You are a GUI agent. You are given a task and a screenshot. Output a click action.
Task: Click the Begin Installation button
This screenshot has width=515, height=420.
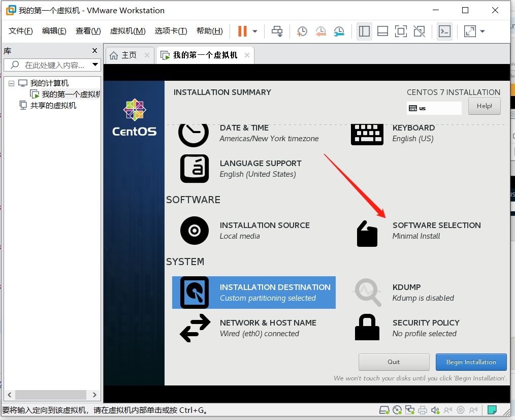click(x=471, y=362)
